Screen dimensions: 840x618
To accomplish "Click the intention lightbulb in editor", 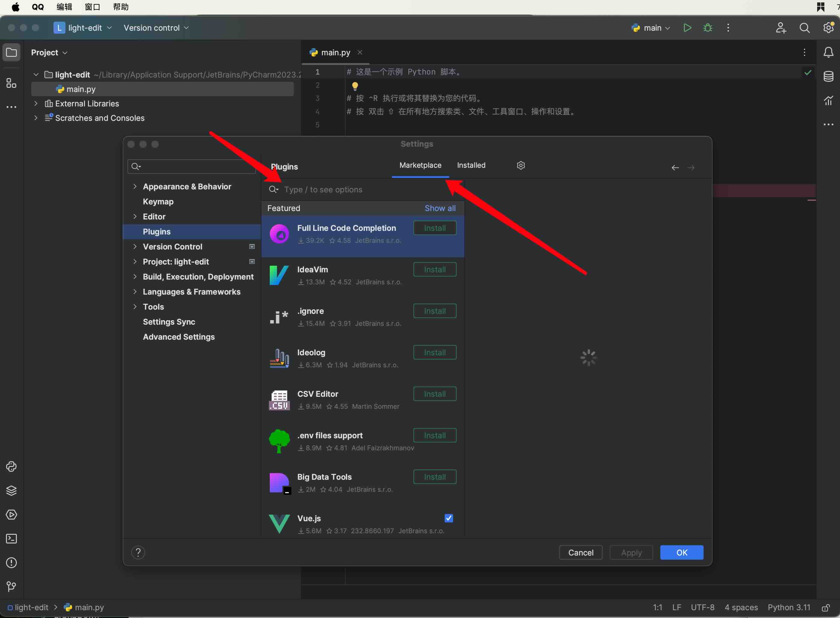I will [x=355, y=86].
